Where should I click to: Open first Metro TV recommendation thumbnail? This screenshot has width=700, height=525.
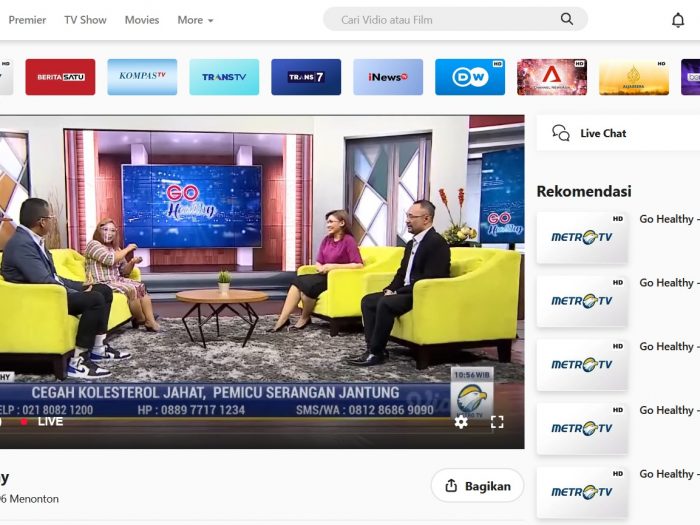(582, 238)
